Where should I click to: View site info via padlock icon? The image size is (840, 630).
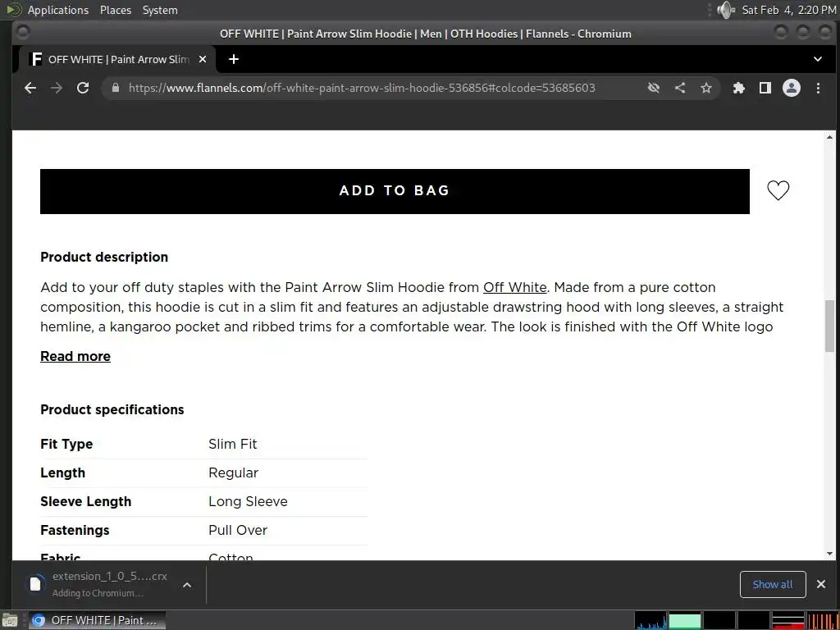(x=116, y=88)
